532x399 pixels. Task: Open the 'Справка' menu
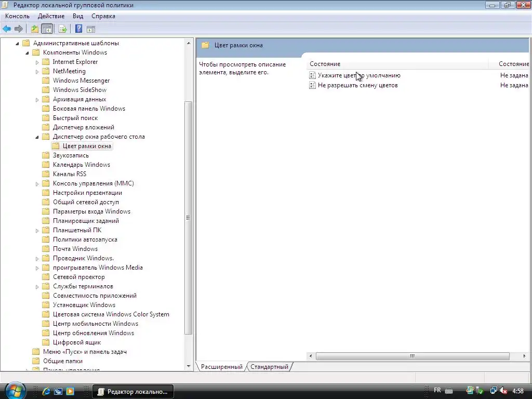(103, 16)
